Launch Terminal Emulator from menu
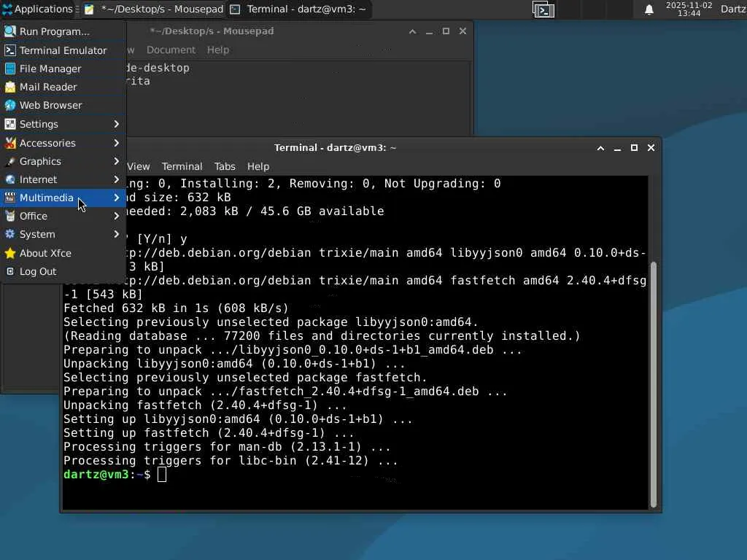 tap(63, 50)
